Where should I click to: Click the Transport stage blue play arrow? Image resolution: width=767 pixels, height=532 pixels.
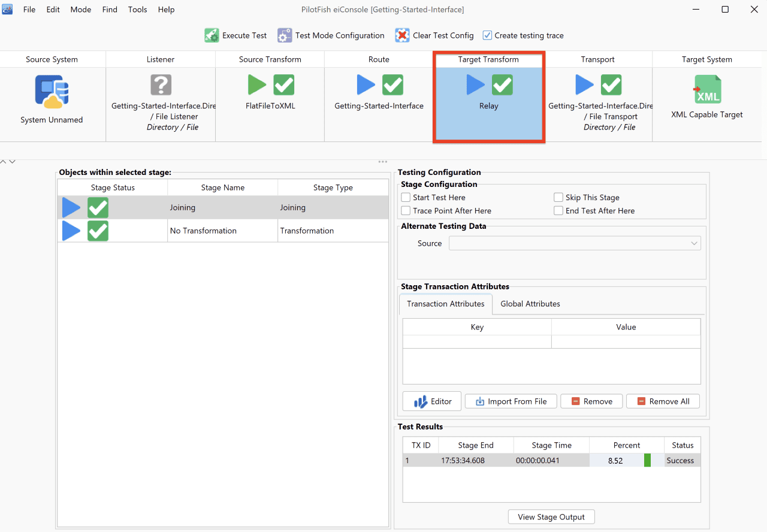tap(584, 85)
